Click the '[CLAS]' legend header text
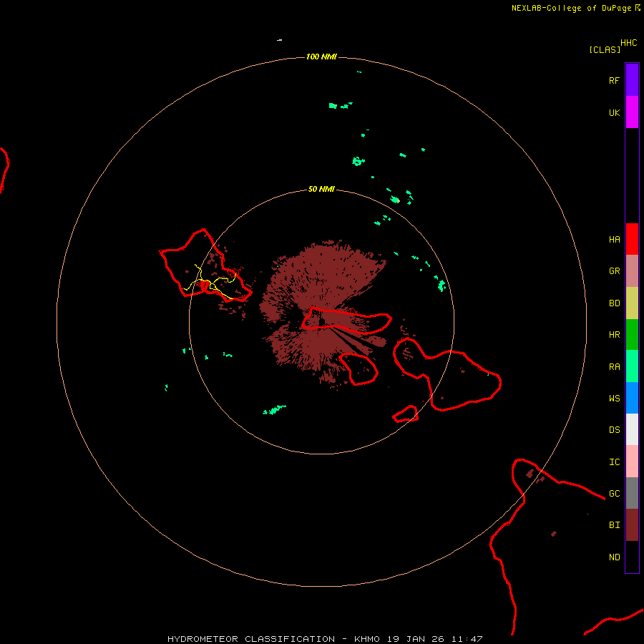644x644 pixels. point(605,49)
